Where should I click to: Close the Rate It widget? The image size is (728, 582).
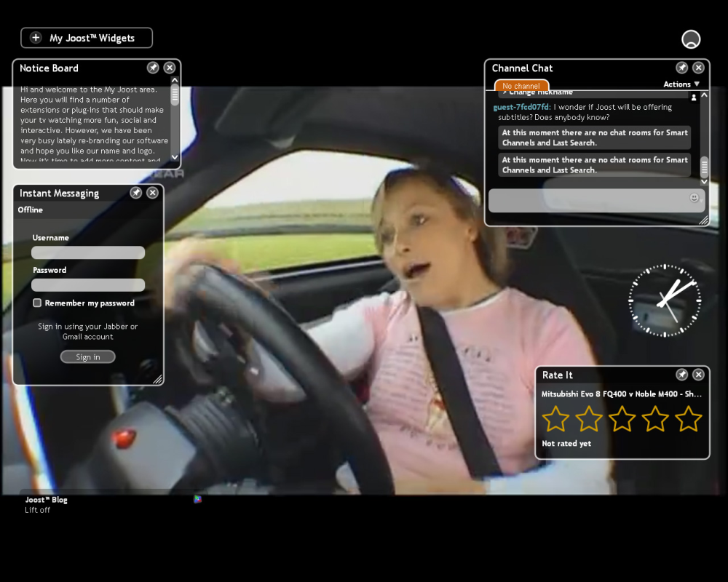click(698, 375)
